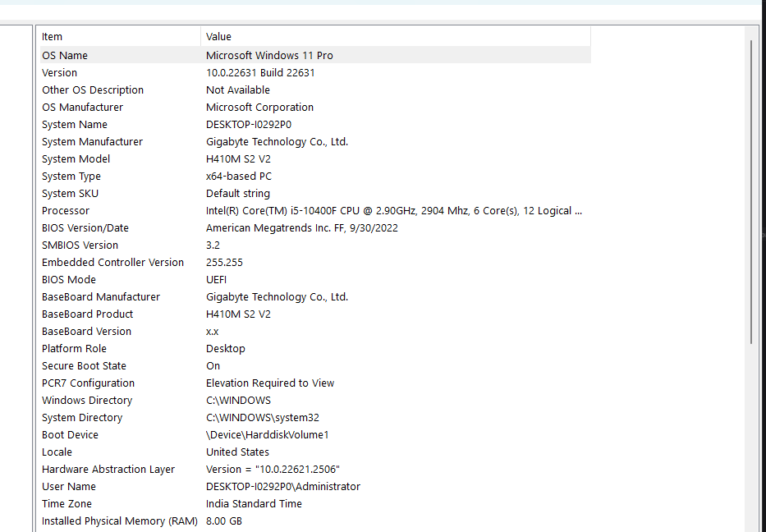Viewport: 766px width, 532px height.
Task: Click the American Megatrends Inc. FF value
Action: [x=302, y=228]
